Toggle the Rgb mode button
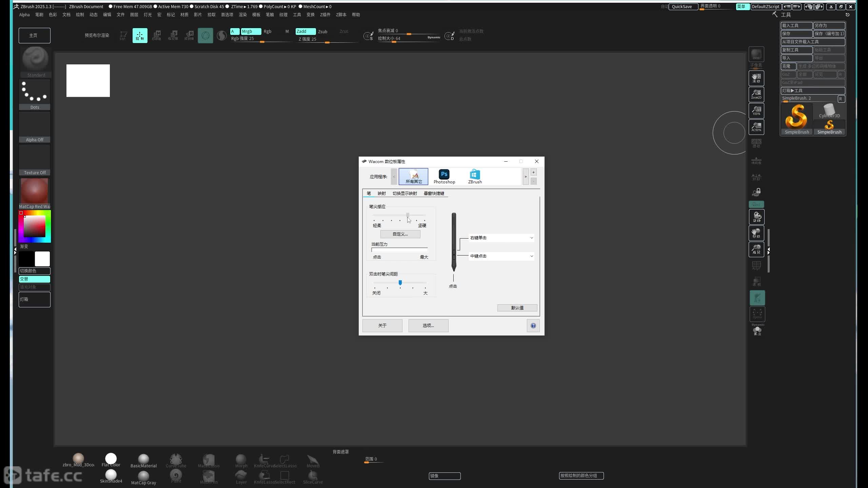Image resolution: width=868 pixels, height=488 pixels. coord(268,32)
